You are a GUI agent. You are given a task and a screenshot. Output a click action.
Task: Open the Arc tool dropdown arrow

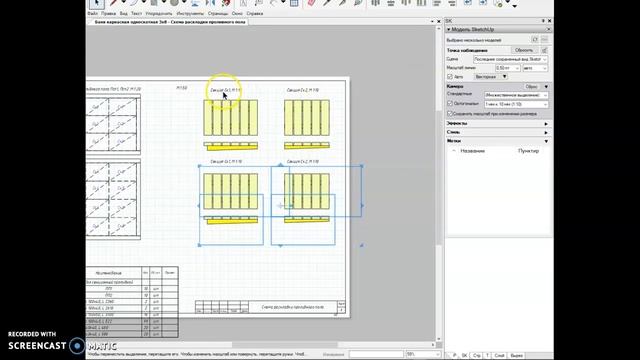(x=144, y=2)
